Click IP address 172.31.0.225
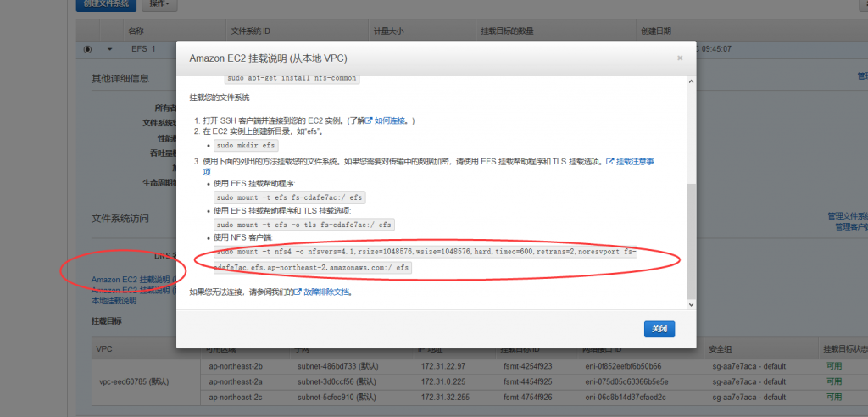 click(x=442, y=381)
